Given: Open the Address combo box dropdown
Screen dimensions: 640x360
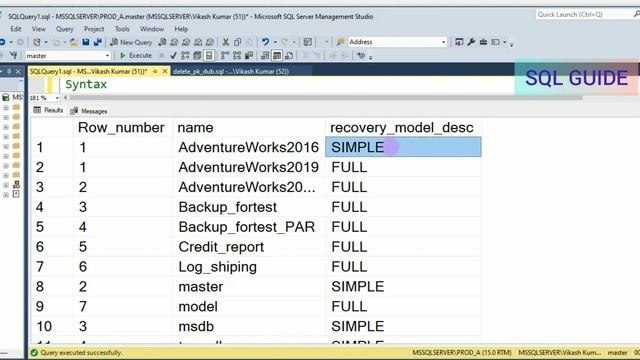Looking at the screenshot, I should click(x=444, y=42).
